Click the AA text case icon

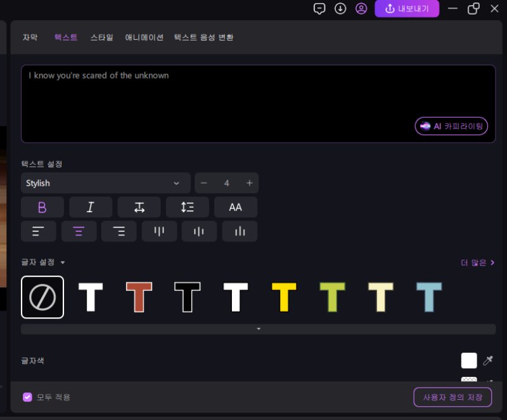(x=235, y=207)
